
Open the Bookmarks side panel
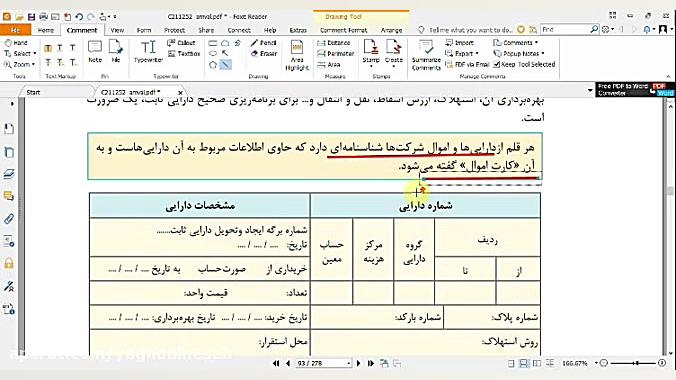pyautogui.click(x=9, y=129)
